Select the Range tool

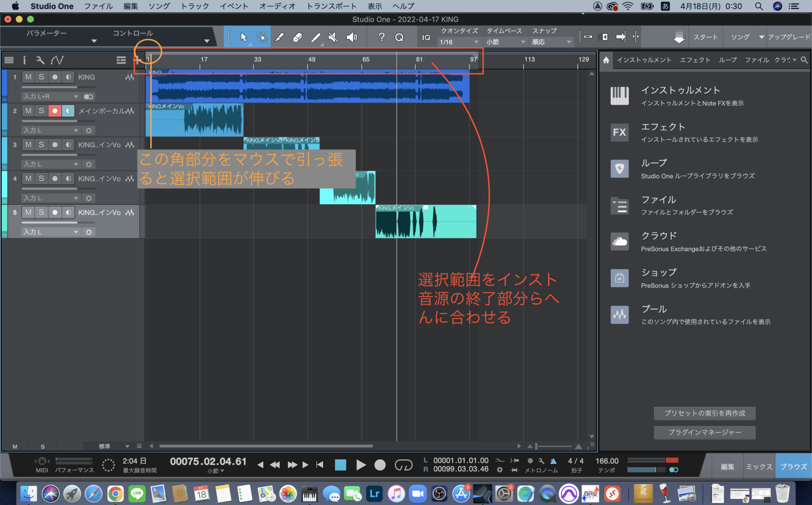[262, 37]
